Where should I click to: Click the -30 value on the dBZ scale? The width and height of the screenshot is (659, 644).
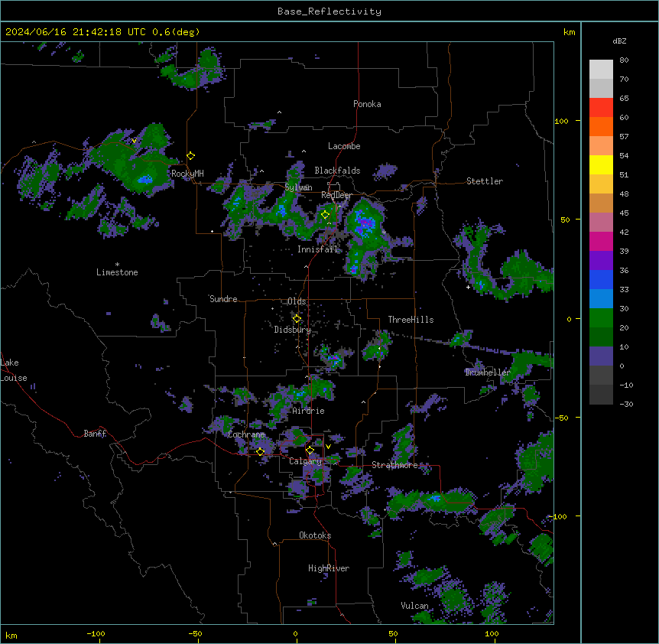626,405
